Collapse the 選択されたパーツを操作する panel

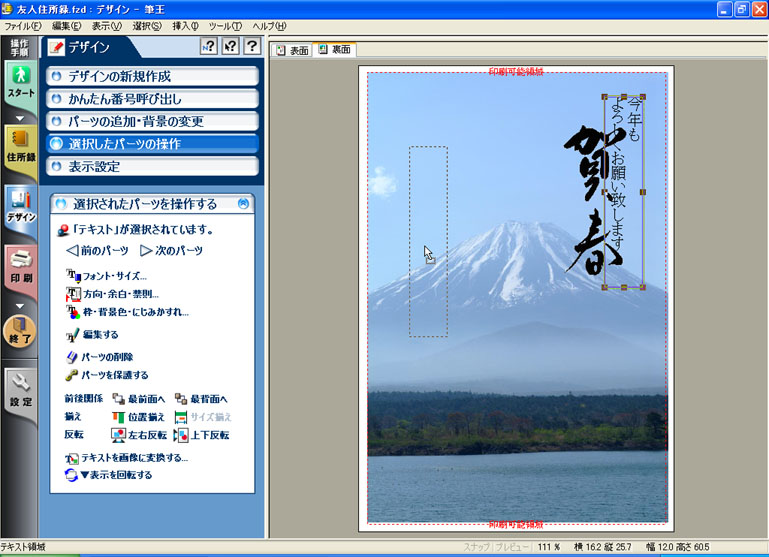243,204
